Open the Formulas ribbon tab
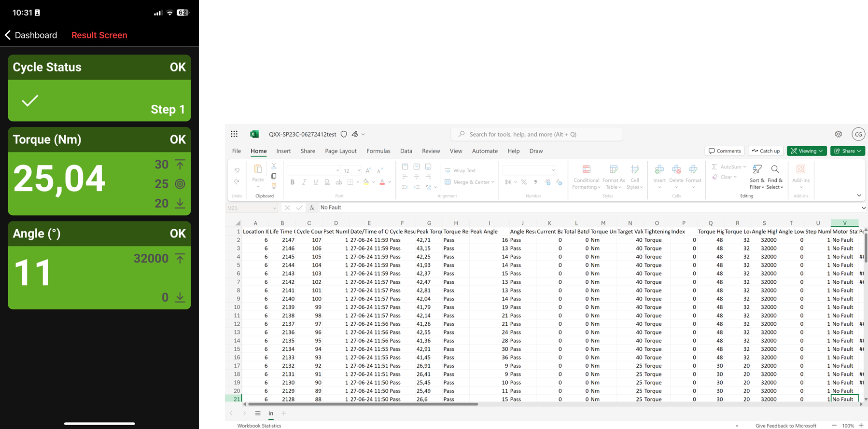The width and height of the screenshot is (868, 429). 378,151
